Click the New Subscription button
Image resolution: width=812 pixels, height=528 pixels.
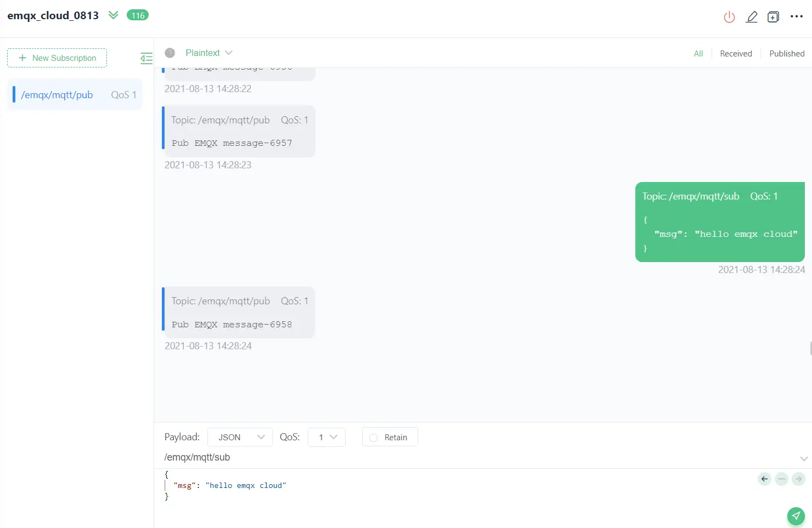57,58
